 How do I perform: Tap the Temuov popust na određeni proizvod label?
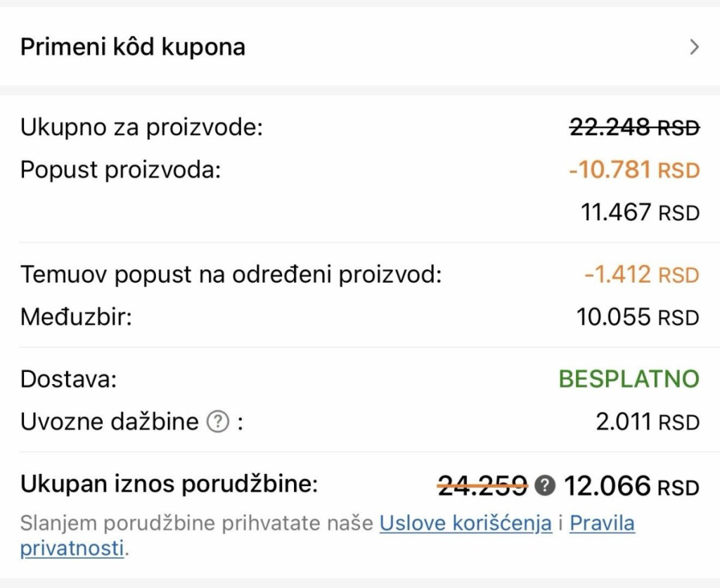(231, 275)
